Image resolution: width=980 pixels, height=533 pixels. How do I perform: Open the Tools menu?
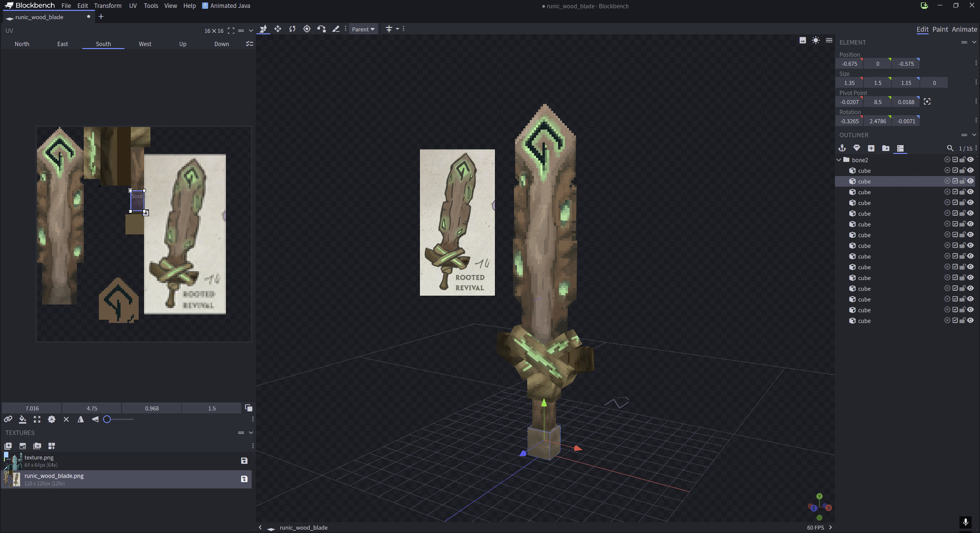[x=151, y=6]
